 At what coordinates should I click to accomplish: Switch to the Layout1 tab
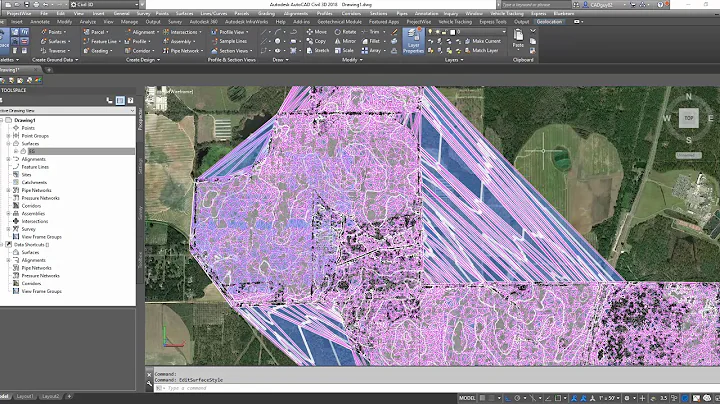[25, 396]
